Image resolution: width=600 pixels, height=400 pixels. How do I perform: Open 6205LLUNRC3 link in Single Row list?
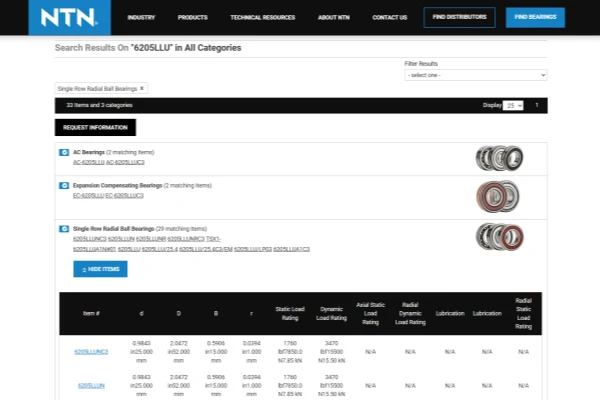click(186, 239)
